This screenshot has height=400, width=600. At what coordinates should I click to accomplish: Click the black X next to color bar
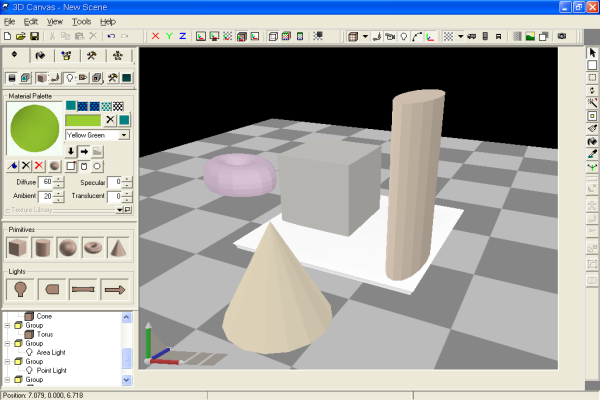click(110, 120)
